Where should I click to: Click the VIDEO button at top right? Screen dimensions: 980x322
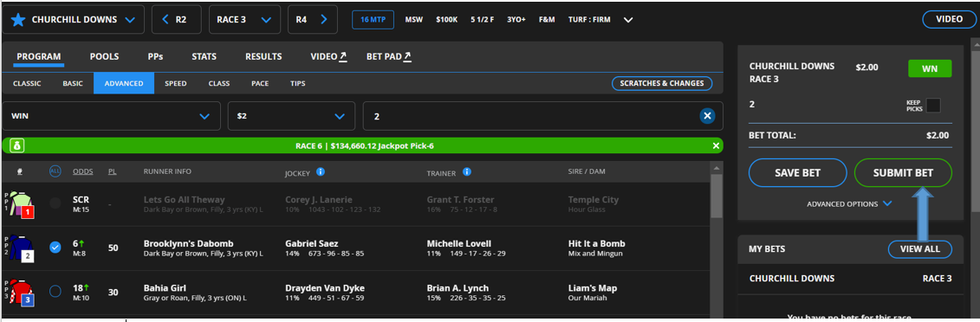(x=949, y=19)
